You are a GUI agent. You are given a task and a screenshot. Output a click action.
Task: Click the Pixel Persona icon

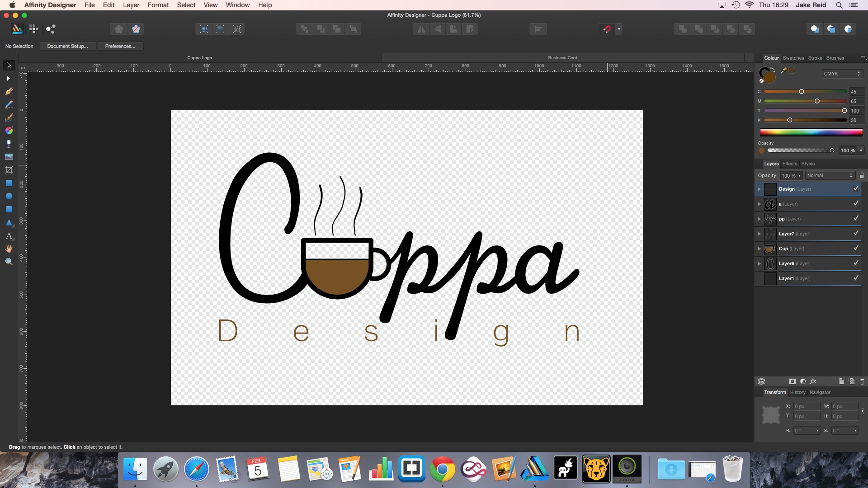pos(34,29)
